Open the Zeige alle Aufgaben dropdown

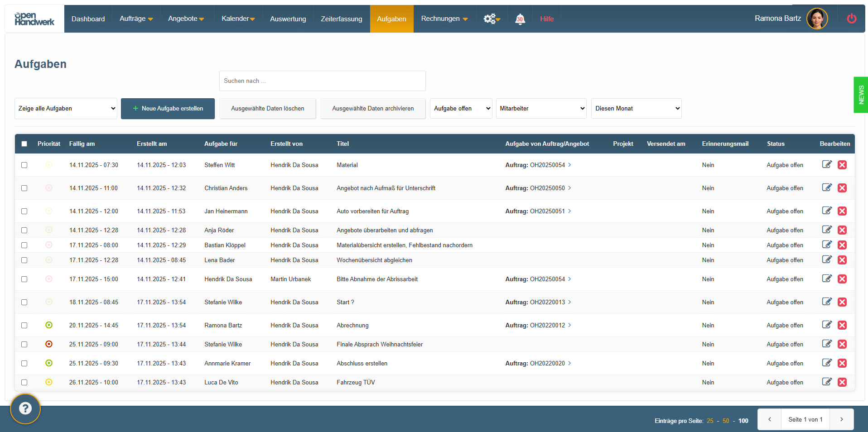pyautogui.click(x=66, y=109)
